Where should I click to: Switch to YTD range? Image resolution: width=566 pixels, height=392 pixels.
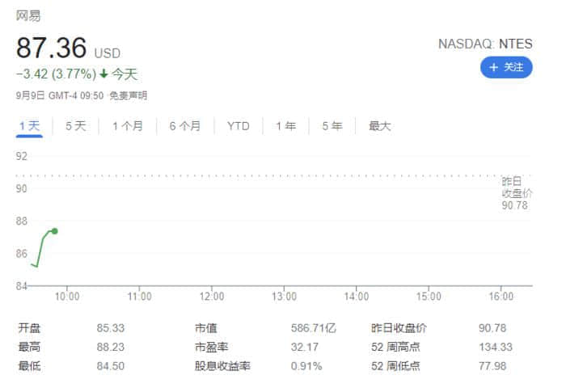[239, 126]
